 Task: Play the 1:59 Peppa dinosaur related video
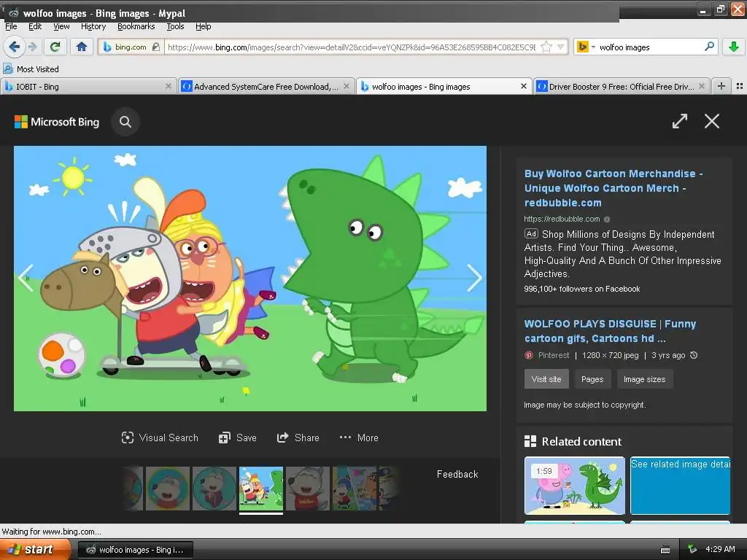click(x=575, y=485)
